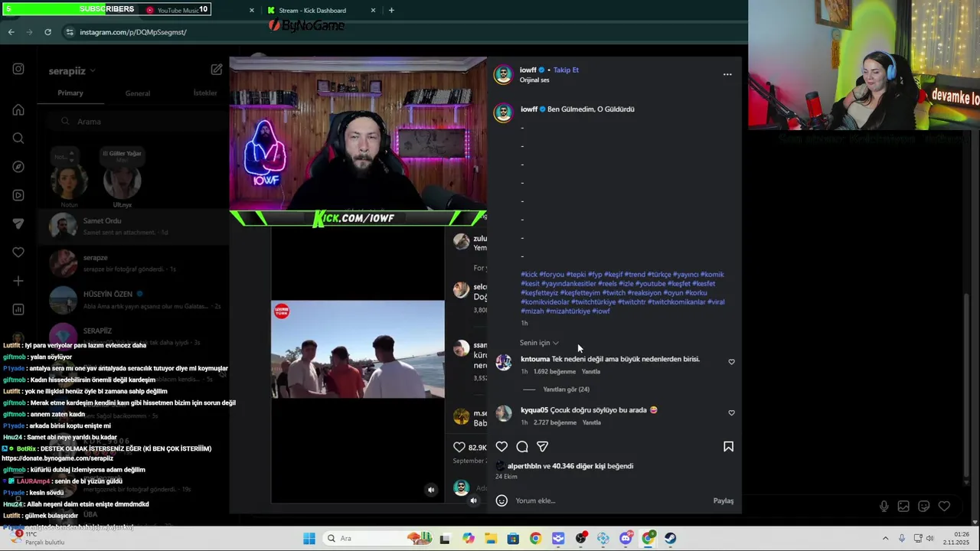The height and width of the screenshot is (551, 980).
Task: Open the Messages paper plane icon
Action: coord(18,223)
